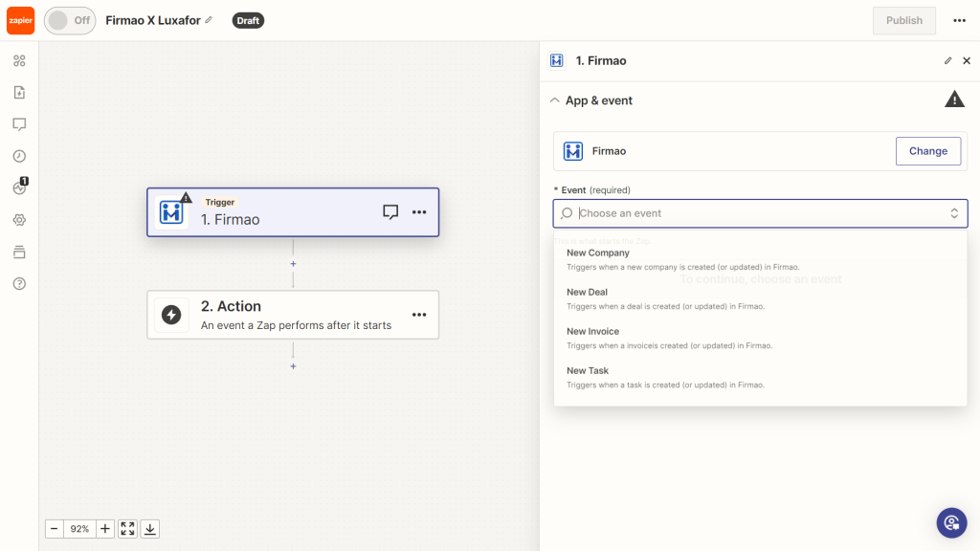Open help from the question mark icon
Viewport: 980px width, 551px height.
tap(19, 283)
